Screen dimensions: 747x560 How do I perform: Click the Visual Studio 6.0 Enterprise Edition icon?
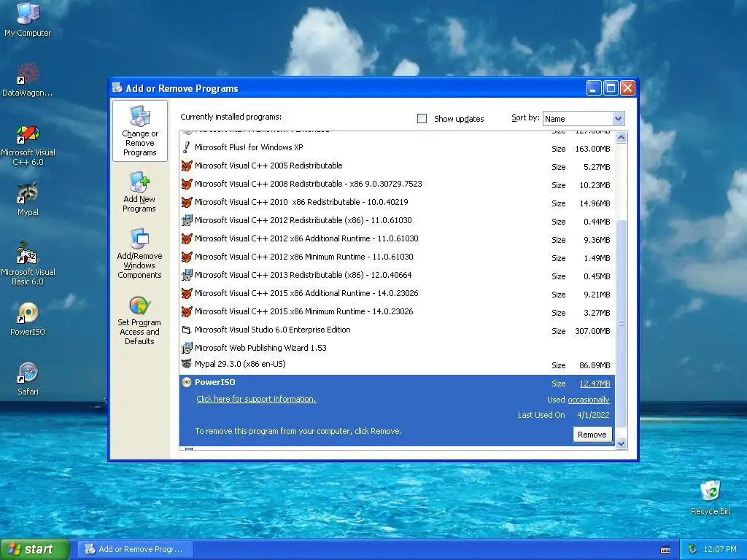[187, 330]
